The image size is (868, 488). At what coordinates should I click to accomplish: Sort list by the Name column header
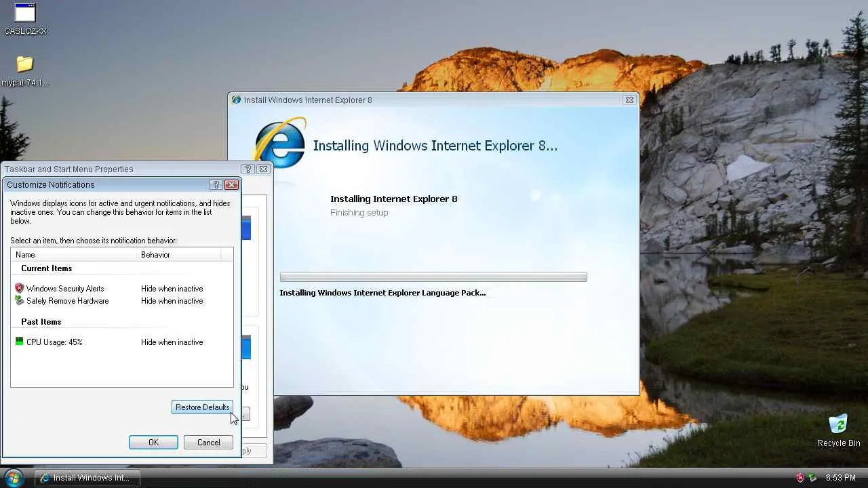pyautogui.click(x=74, y=255)
